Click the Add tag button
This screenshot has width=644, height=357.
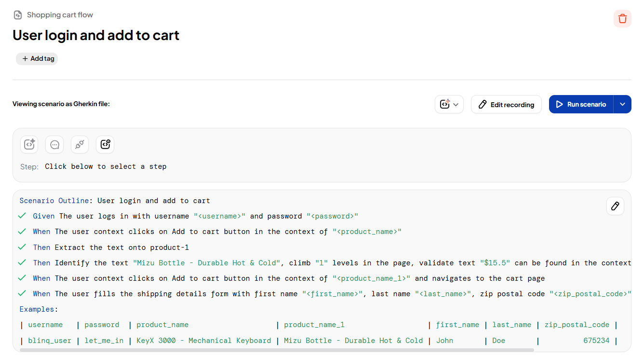(x=37, y=58)
